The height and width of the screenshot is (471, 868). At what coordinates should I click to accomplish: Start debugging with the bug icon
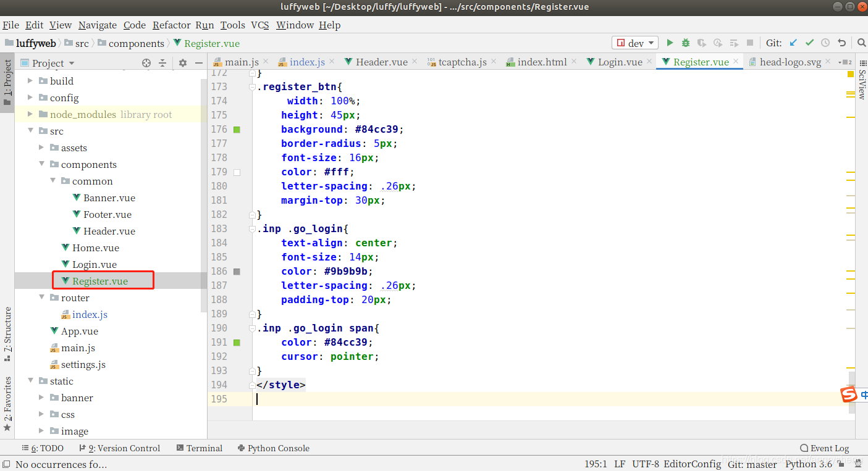(686, 43)
